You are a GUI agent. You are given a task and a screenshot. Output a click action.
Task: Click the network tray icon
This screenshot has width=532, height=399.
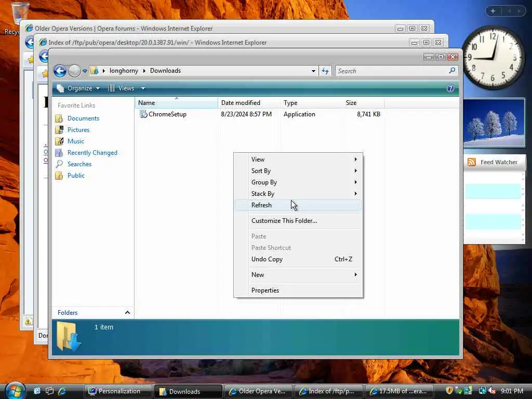[x=482, y=391]
